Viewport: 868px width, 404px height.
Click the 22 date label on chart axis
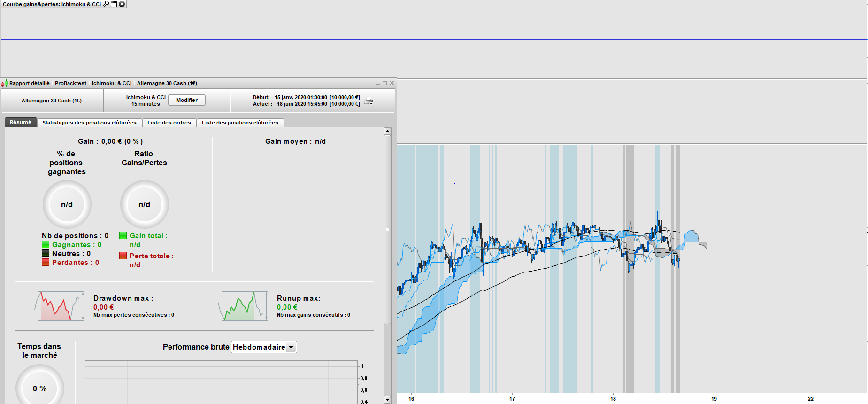[811, 399]
